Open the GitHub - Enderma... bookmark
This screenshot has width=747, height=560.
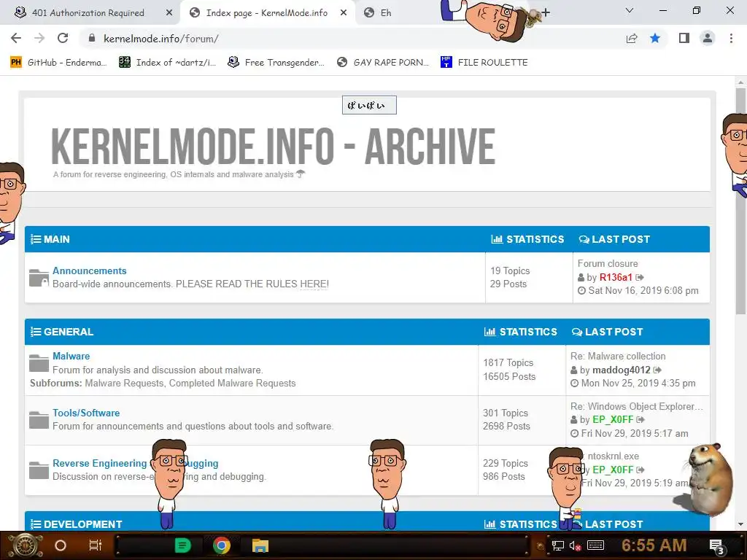[x=58, y=63]
